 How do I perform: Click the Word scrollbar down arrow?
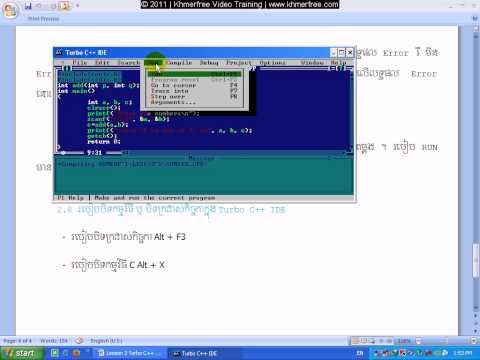point(476,308)
